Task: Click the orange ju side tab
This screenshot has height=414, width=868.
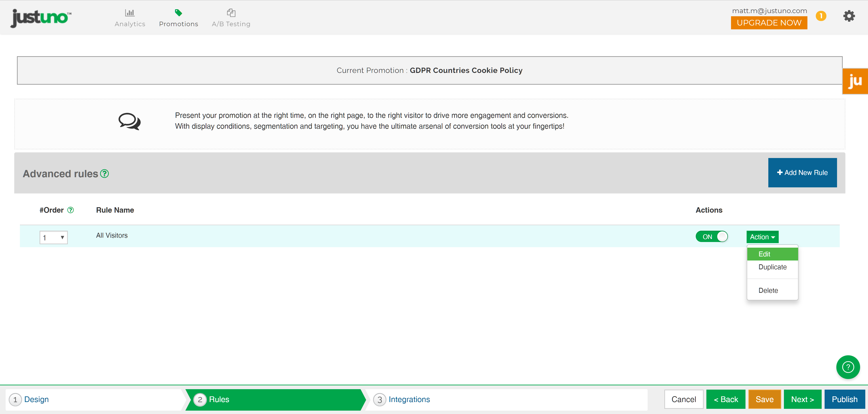Action: coord(855,81)
